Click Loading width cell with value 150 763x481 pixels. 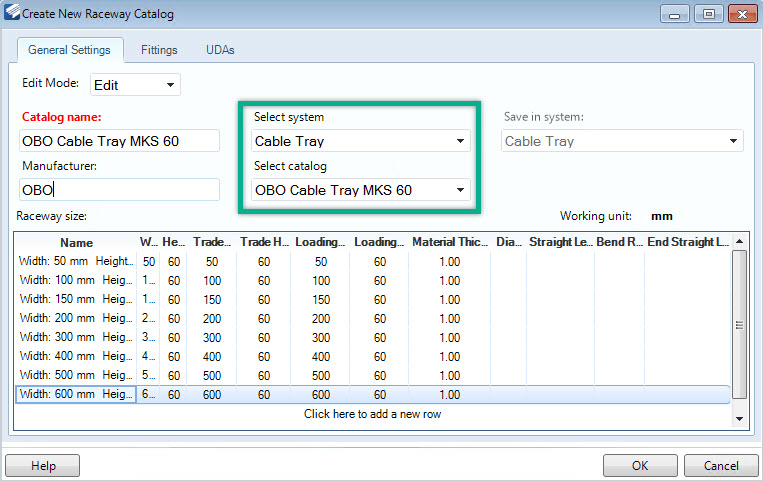tap(321, 299)
